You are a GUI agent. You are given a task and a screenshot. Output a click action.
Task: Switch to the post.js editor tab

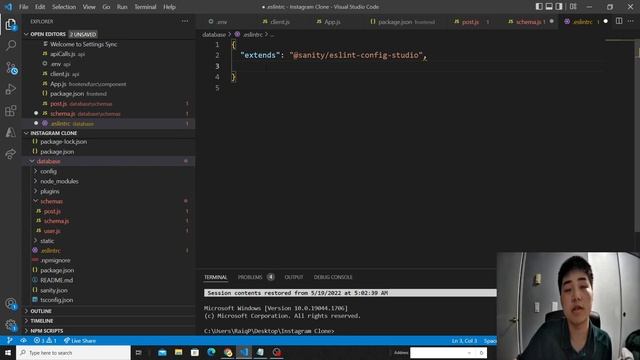tap(470, 22)
